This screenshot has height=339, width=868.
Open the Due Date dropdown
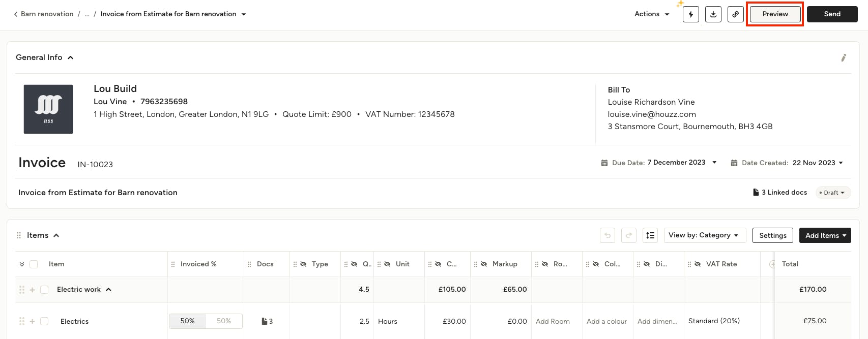coord(714,163)
